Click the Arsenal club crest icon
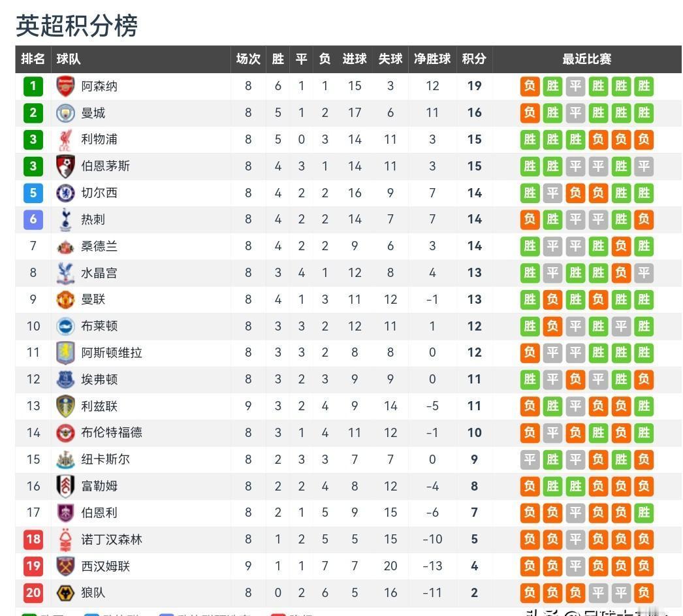This screenshot has width=683, height=616. (65, 86)
